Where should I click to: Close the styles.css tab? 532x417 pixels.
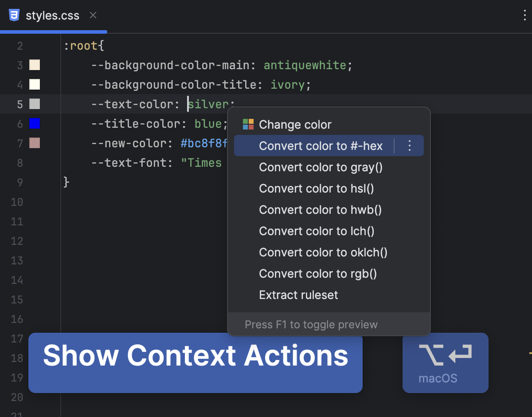[93, 15]
